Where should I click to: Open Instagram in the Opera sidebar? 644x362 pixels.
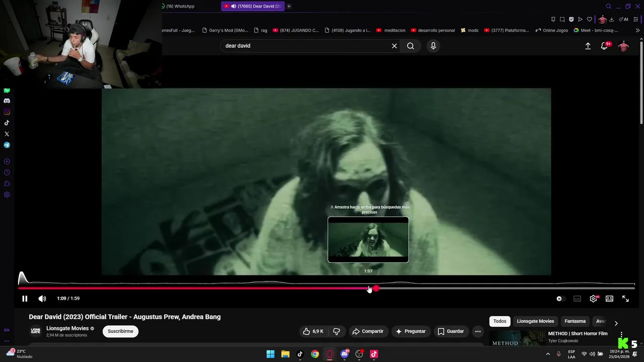[7, 112]
